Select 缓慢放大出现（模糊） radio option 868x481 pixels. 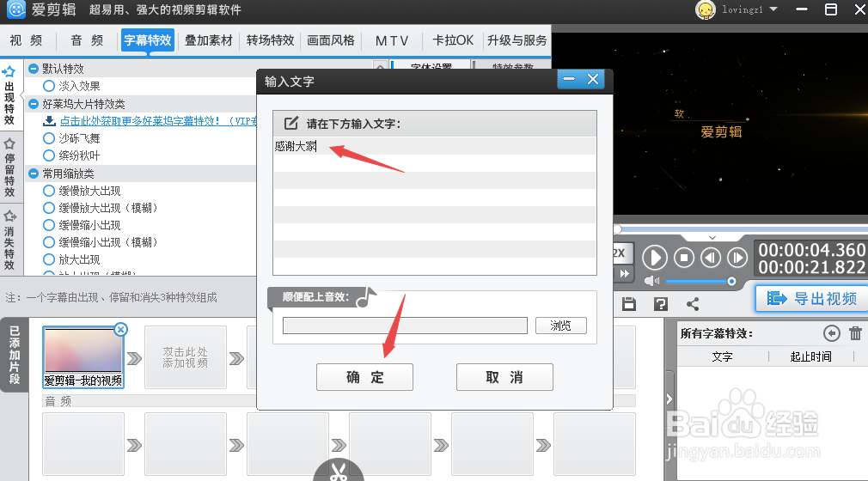(x=49, y=208)
